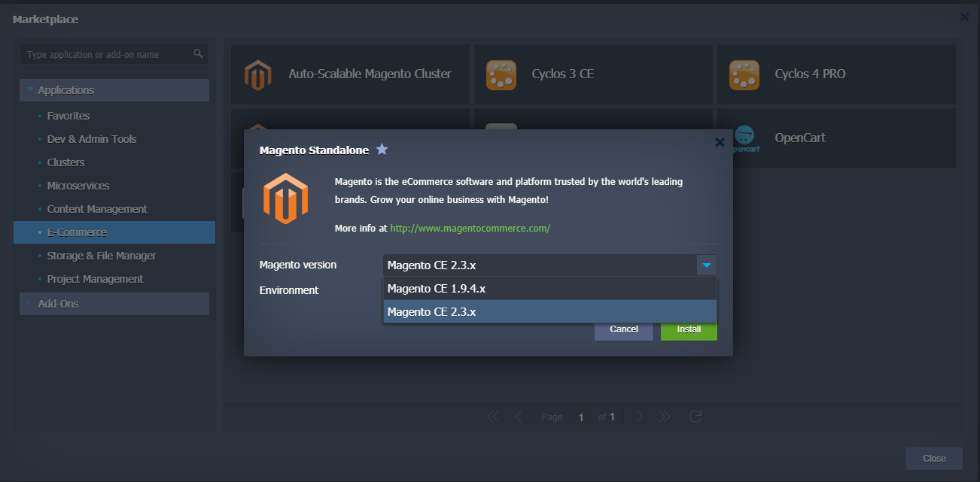Open the magentocommerce.com link
The height and width of the screenshot is (482, 980).
click(x=470, y=228)
